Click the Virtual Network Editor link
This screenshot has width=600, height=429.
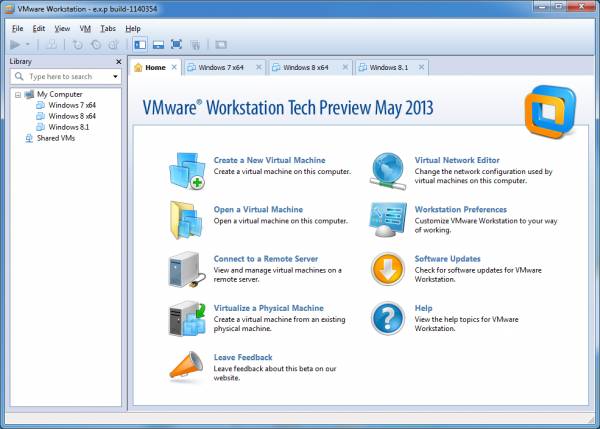point(457,160)
